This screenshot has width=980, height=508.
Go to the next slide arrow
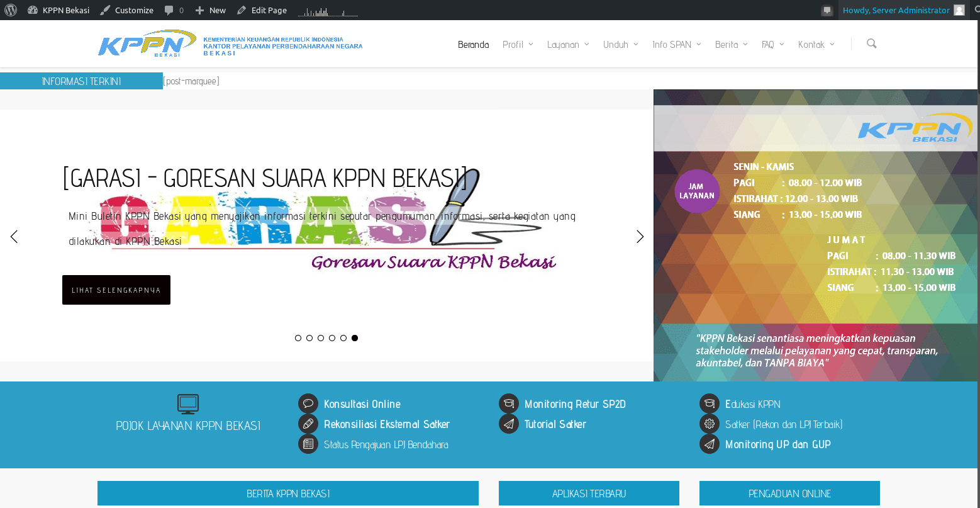point(640,237)
